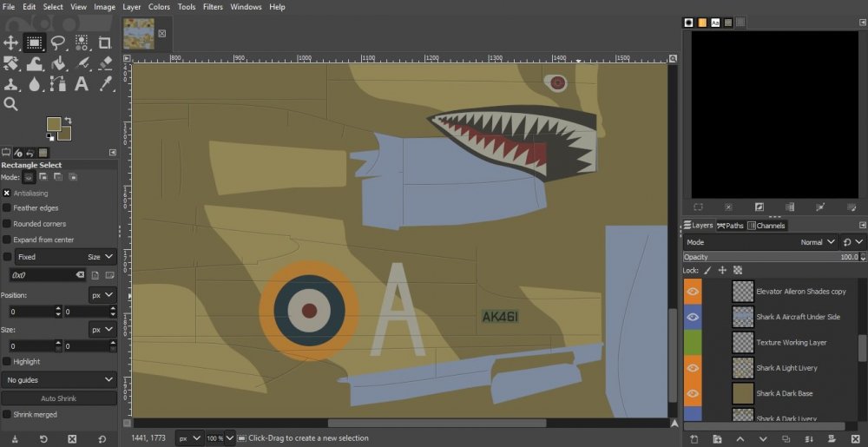Create a new layer from layers panel
Viewport: 868px width, 447px height.
click(x=694, y=439)
